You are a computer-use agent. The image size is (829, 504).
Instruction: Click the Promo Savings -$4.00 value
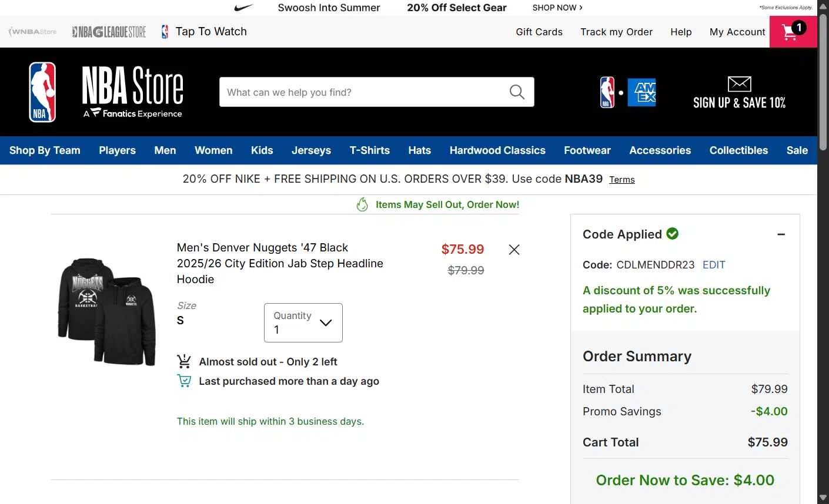point(769,411)
